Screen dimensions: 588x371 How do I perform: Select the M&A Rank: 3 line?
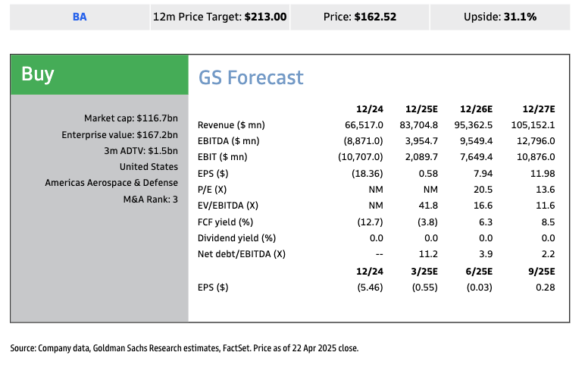tap(150, 199)
